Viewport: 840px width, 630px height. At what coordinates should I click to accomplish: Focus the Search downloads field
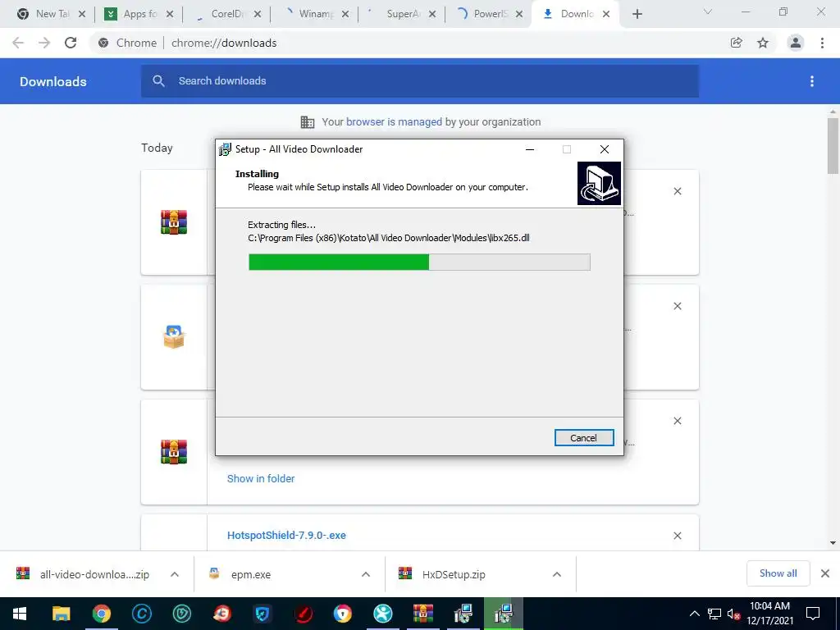click(x=420, y=81)
